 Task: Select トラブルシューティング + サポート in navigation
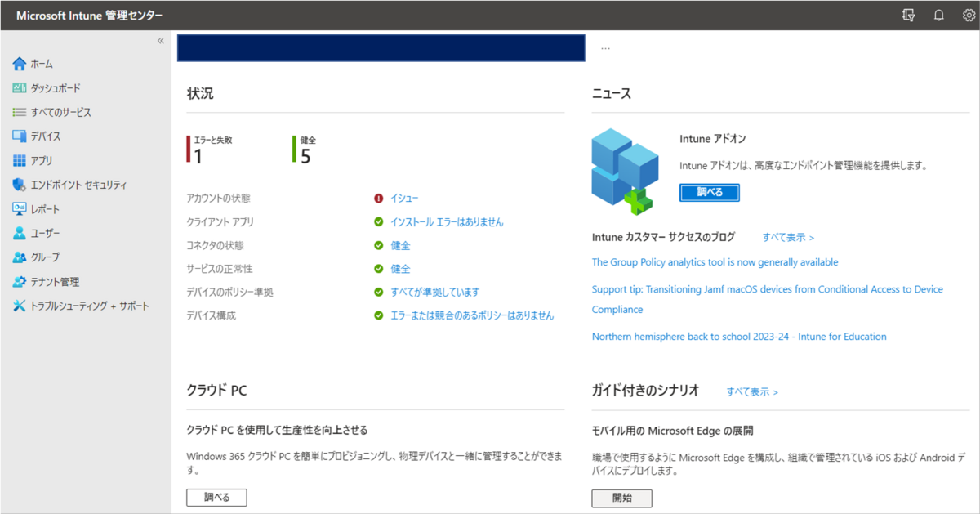point(90,306)
